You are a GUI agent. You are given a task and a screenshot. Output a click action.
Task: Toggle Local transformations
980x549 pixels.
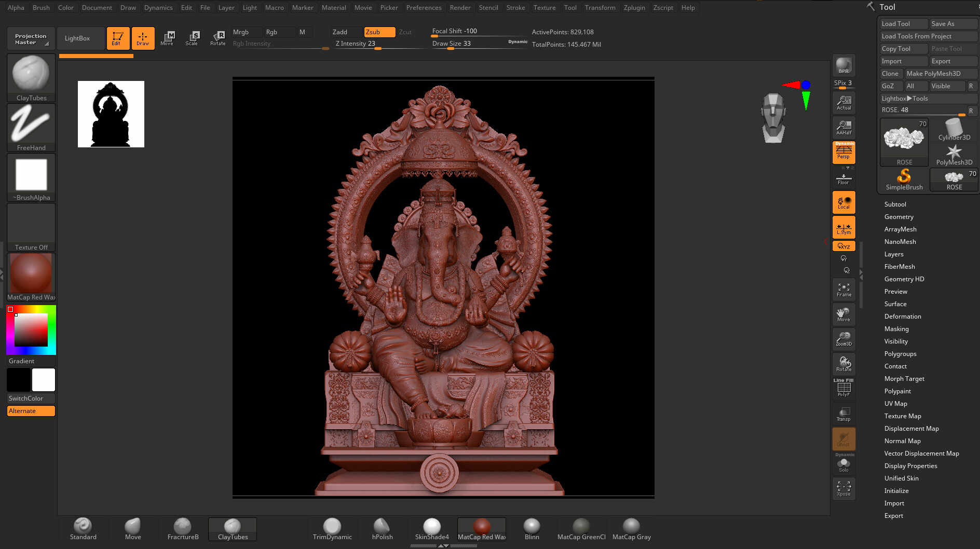click(x=843, y=202)
